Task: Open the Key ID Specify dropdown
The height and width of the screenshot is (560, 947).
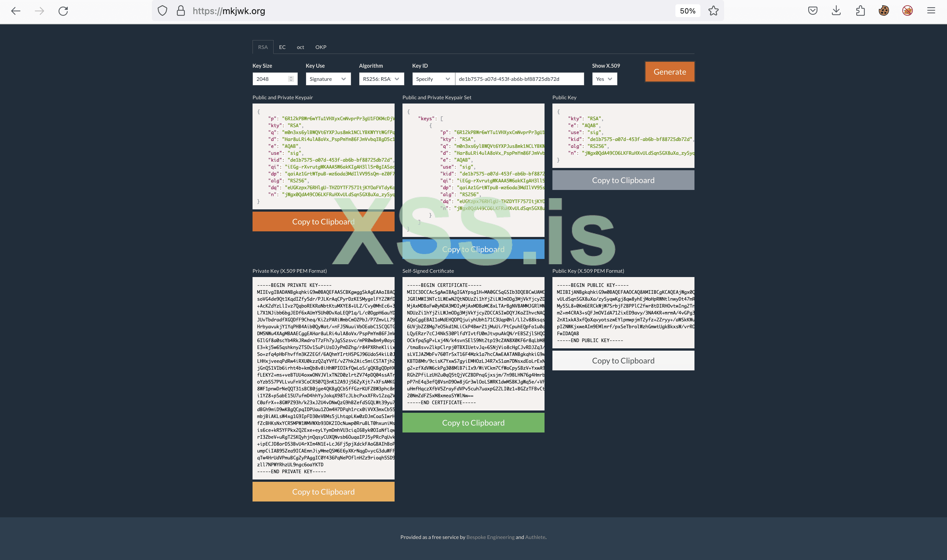Action: (x=433, y=79)
